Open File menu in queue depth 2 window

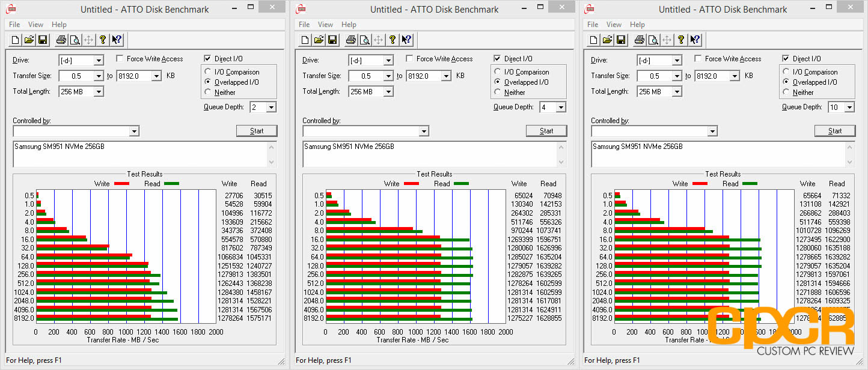(x=14, y=25)
